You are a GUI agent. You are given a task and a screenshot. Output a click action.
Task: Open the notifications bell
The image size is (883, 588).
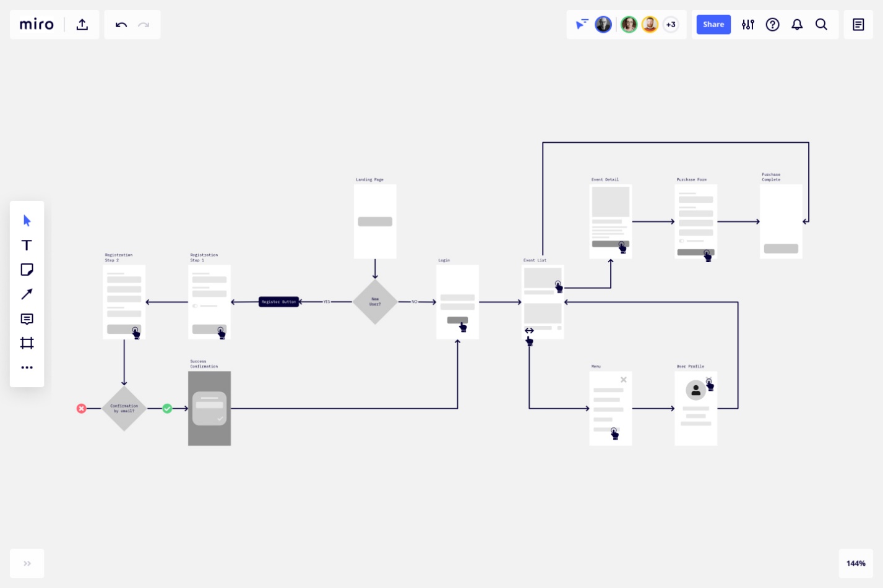click(x=797, y=25)
